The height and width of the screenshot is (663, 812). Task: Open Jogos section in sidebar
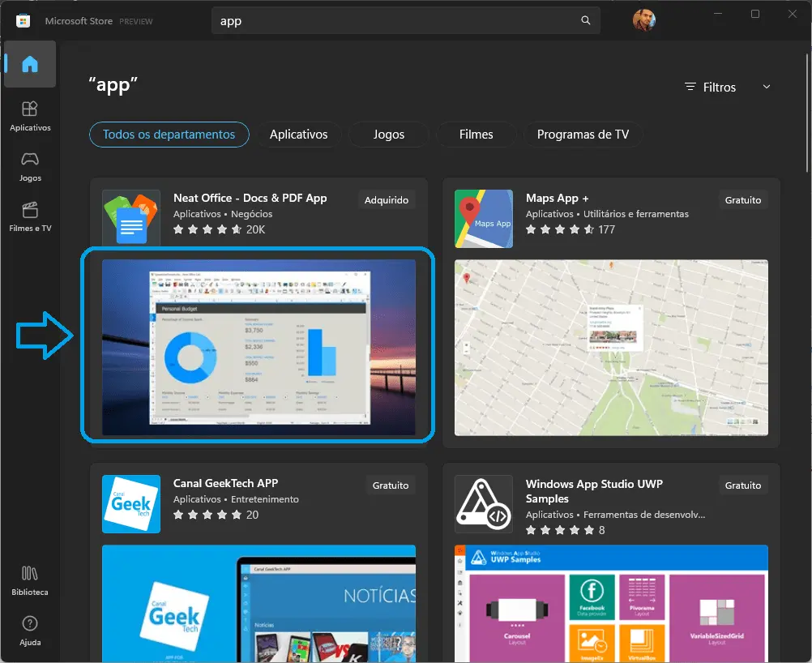tap(30, 165)
